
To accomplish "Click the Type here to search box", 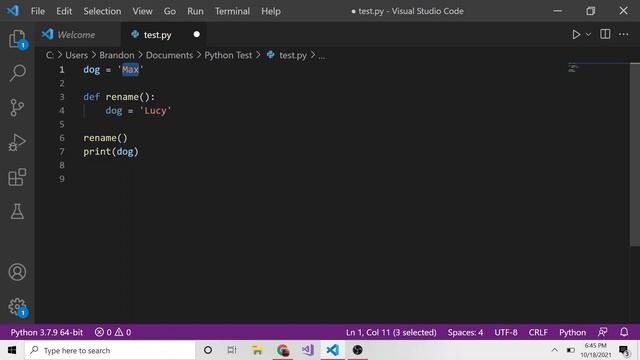I will point(110,350).
